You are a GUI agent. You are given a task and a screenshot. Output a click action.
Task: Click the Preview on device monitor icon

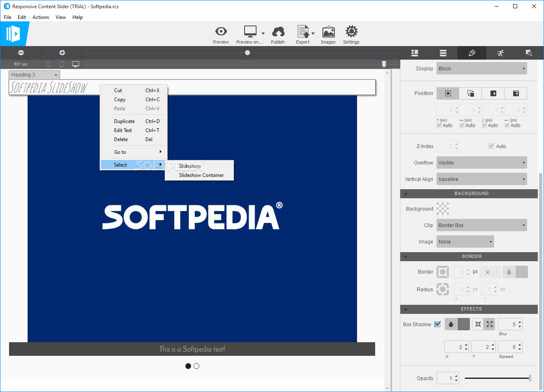(250, 32)
